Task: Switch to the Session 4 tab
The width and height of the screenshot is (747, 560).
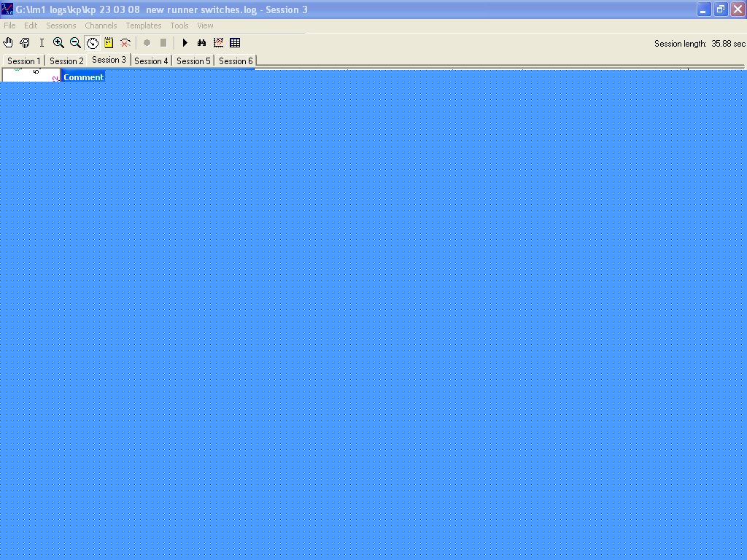Action: tap(151, 61)
